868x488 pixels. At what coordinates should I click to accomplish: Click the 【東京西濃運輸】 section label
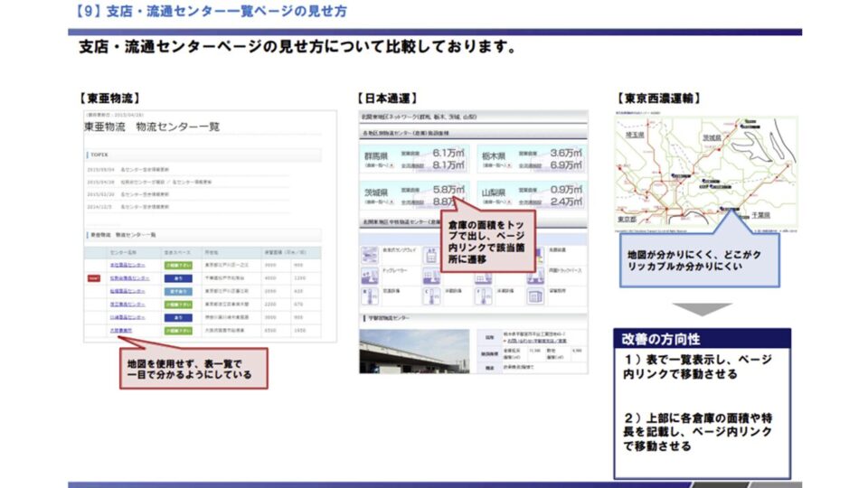[659, 98]
